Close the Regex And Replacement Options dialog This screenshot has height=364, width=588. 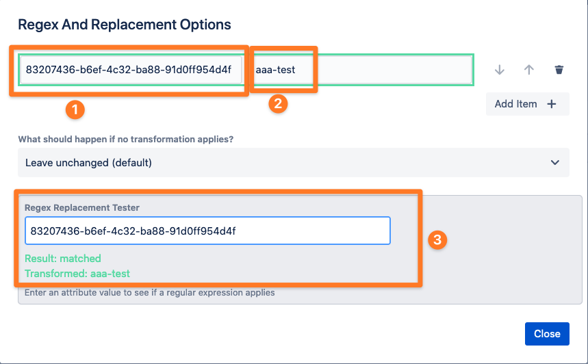(x=547, y=334)
